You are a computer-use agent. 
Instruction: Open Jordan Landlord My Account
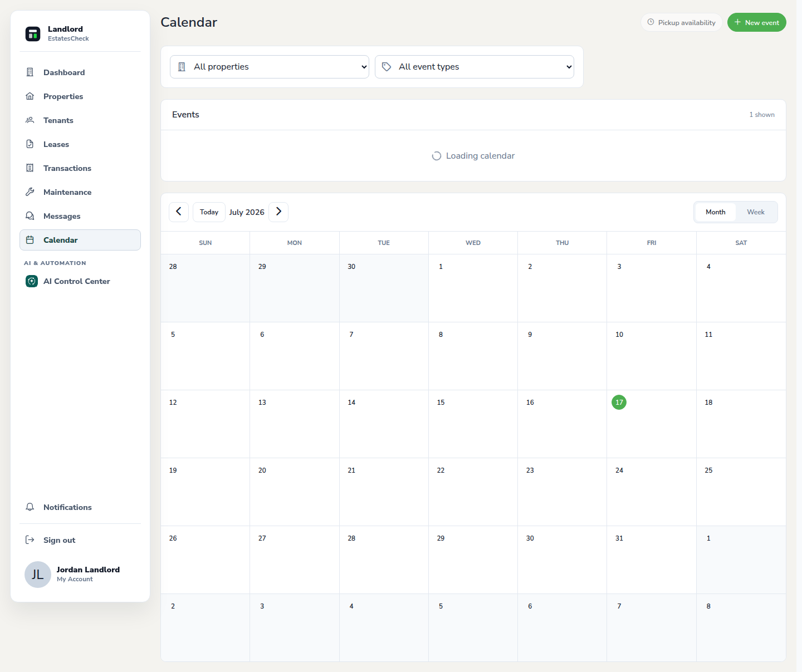80,575
